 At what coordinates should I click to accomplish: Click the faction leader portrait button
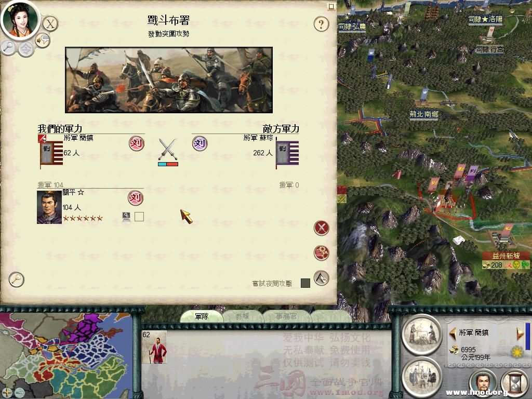pos(483,383)
